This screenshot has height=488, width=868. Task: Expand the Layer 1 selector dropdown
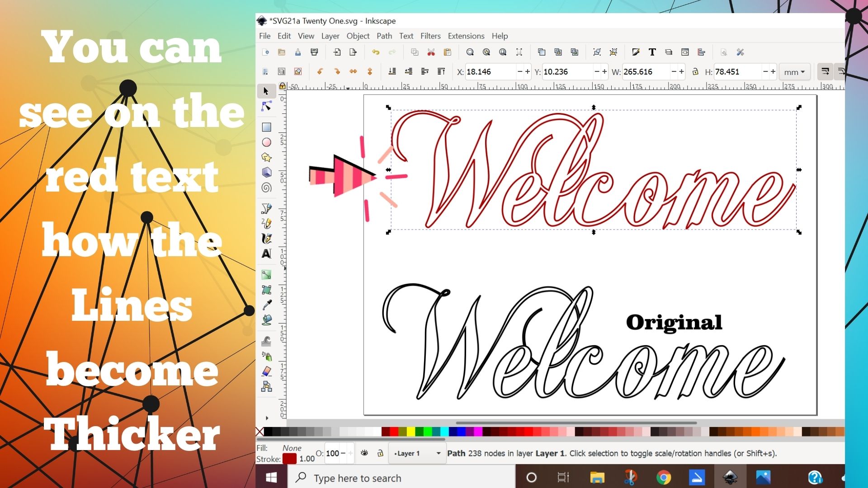[438, 453]
